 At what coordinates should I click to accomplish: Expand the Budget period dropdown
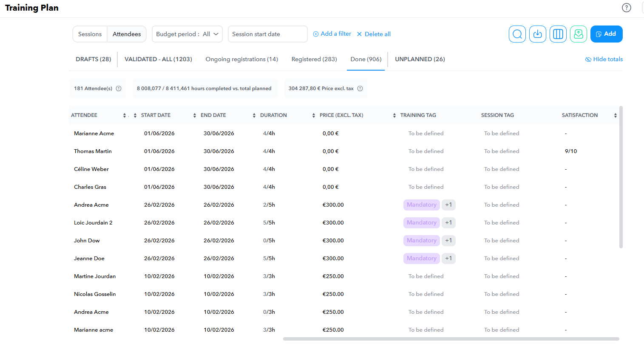[x=187, y=34]
